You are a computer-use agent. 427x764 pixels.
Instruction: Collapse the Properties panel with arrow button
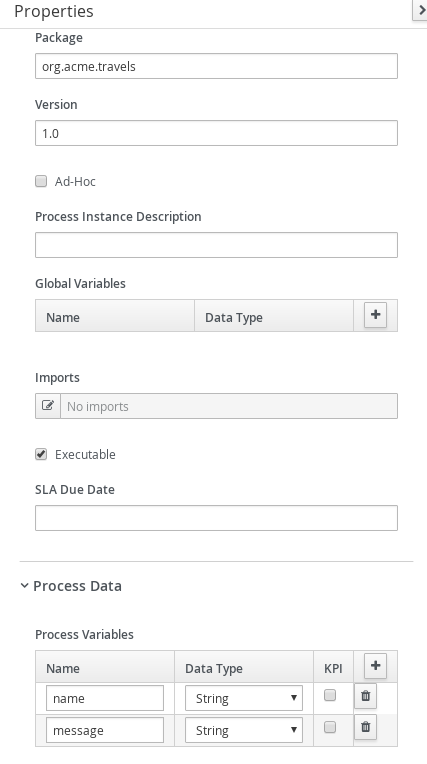point(421,10)
